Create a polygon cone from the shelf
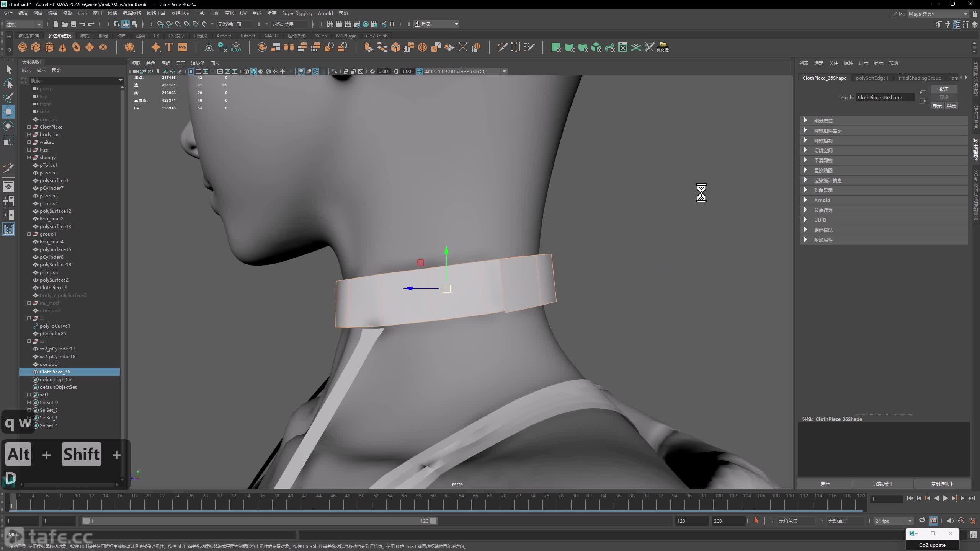The width and height of the screenshot is (980, 551). tap(63, 47)
